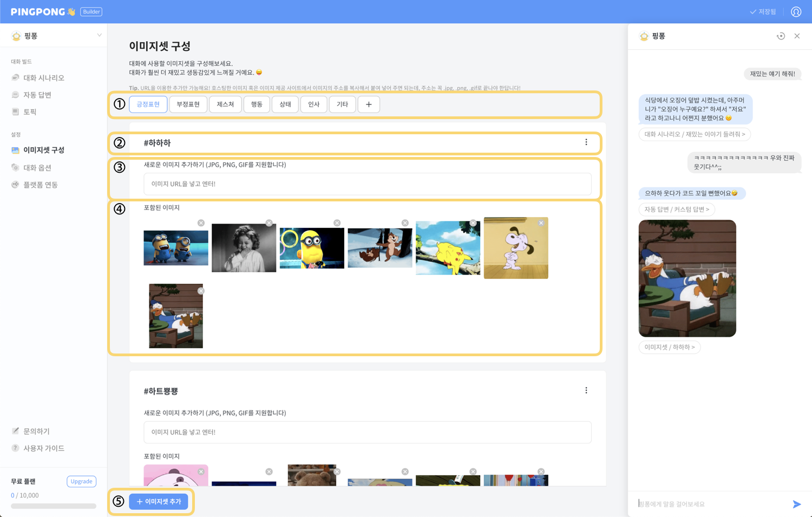Click the 이미지셋 구성 sidebar icon
The image size is (812, 517).
pos(15,150)
